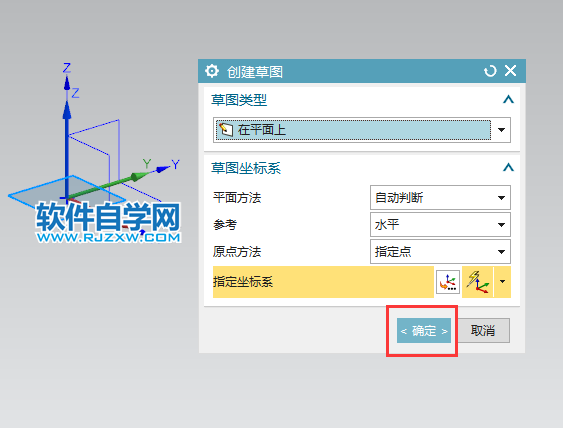Click the auto-infer coordinate system icon

pyautogui.click(x=478, y=282)
